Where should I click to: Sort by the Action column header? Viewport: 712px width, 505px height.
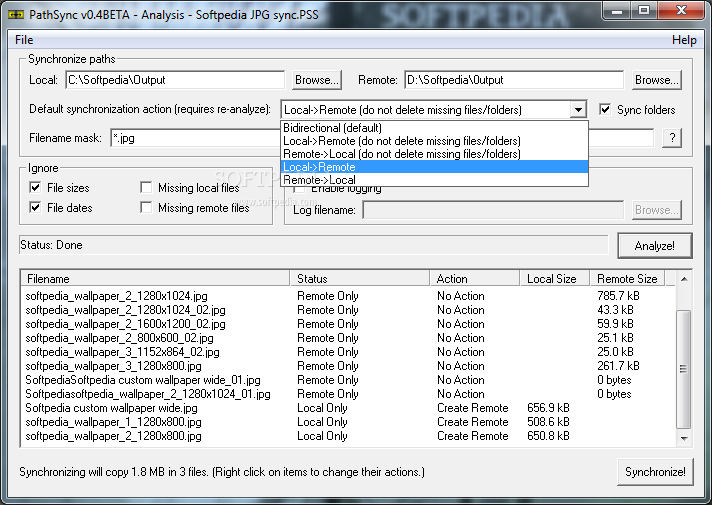475,278
